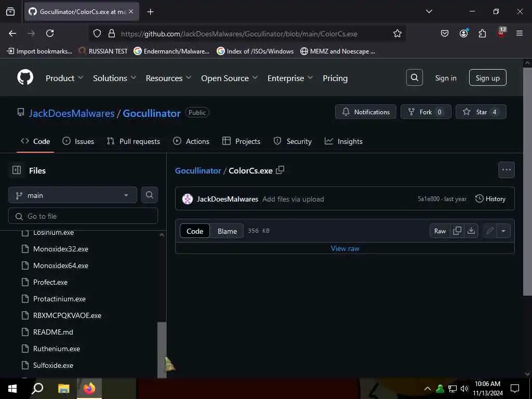Click the GitHub octocat logo

(25, 78)
